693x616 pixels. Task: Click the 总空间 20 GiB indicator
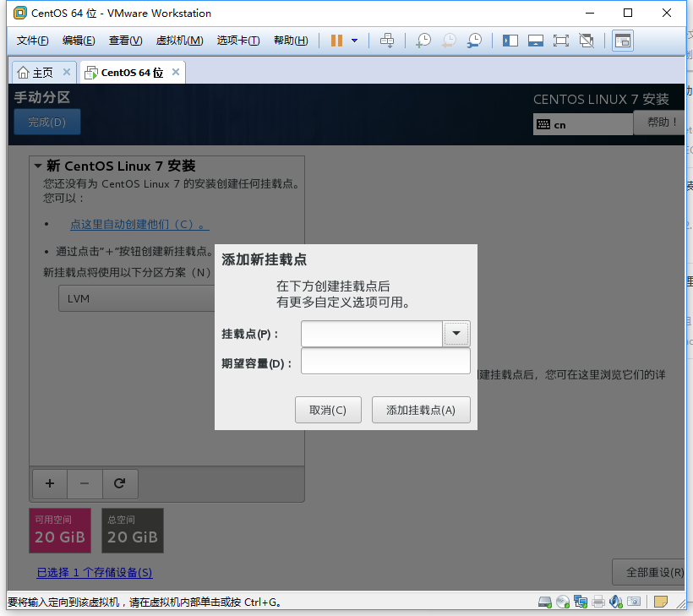[133, 531]
